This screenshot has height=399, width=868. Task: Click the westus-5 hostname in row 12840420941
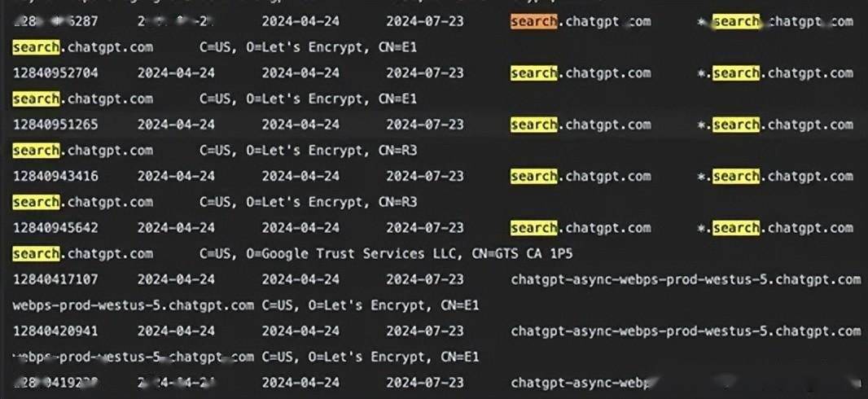pos(685,331)
